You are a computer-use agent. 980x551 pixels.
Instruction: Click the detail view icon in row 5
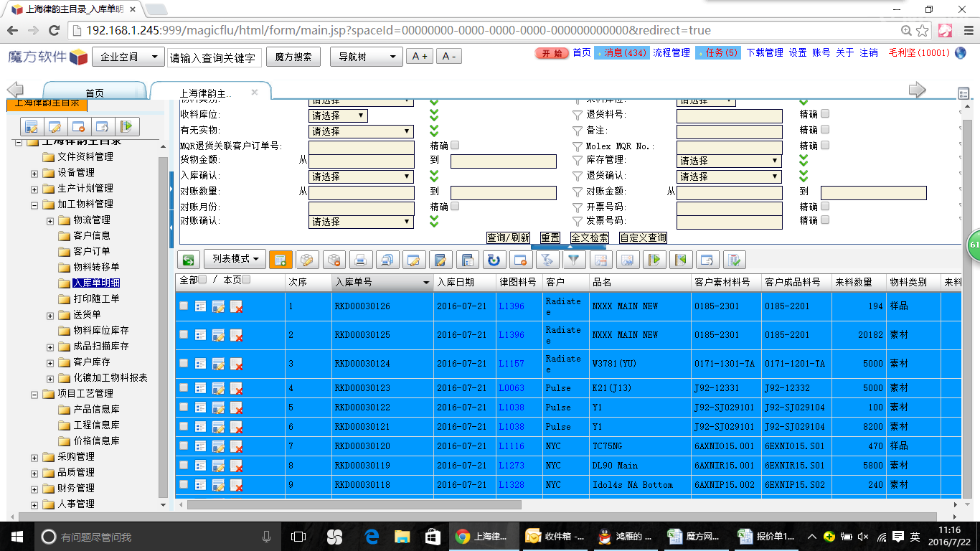point(201,407)
